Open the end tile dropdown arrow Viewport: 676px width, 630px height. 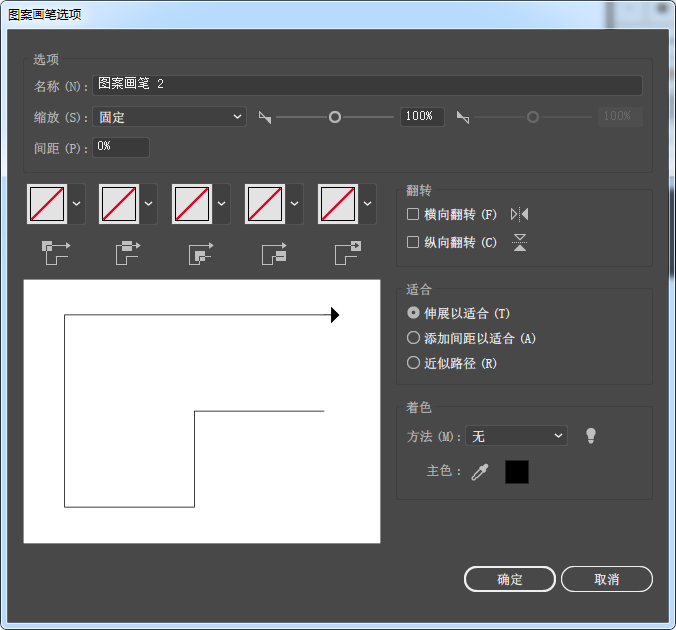(x=367, y=204)
